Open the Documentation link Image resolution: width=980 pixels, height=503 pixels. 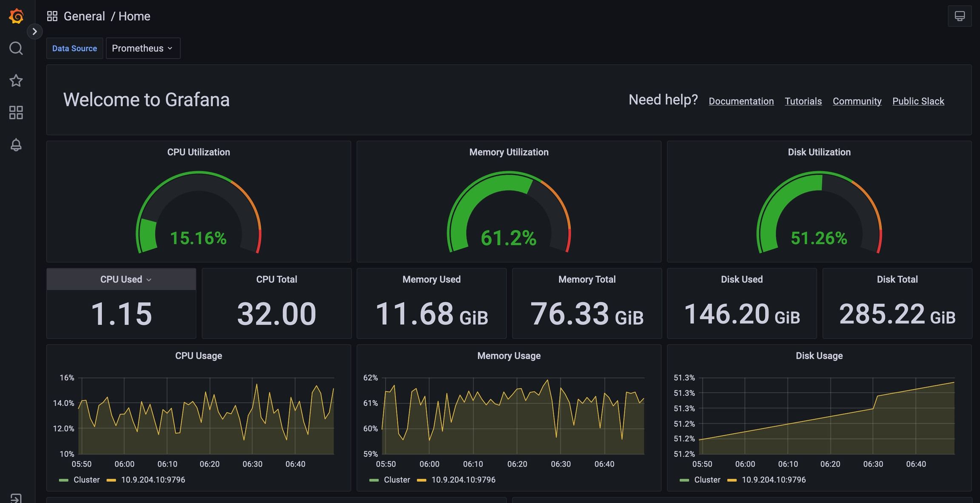[x=741, y=101]
